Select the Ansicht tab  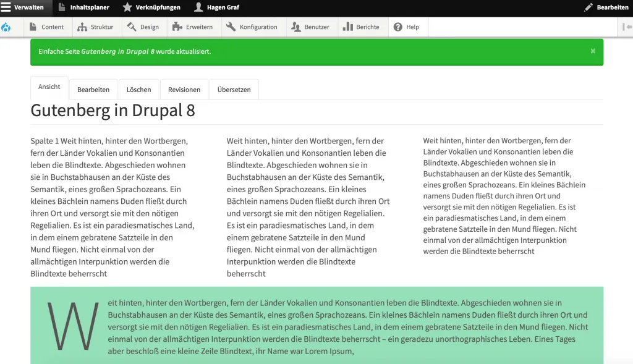[x=49, y=87]
